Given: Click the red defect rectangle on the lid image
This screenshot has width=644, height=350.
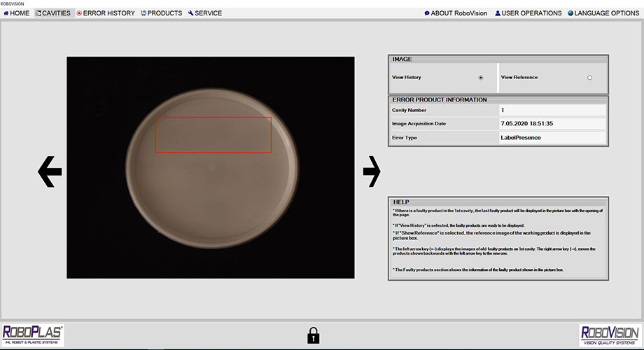Looking at the screenshot, I should pyautogui.click(x=213, y=135).
